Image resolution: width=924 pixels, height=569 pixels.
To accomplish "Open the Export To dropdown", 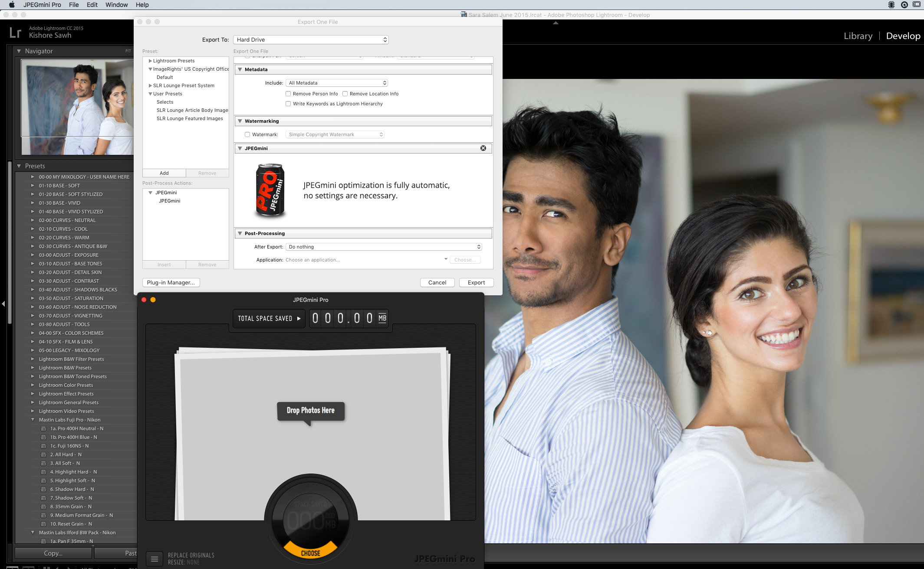I will pyautogui.click(x=310, y=39).
